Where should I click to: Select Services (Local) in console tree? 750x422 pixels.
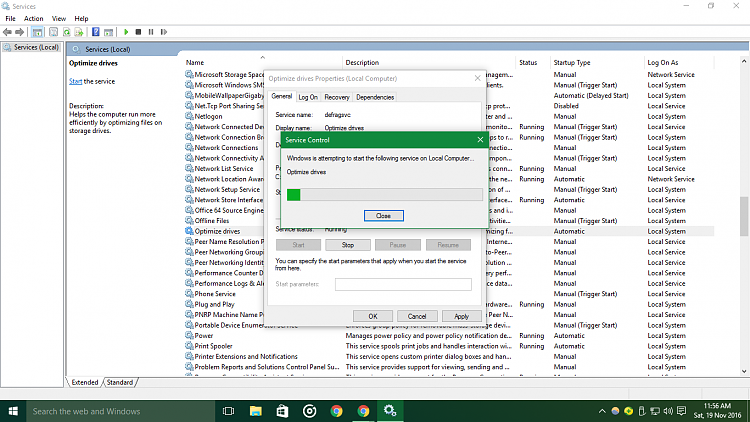(x=32, y=47)
